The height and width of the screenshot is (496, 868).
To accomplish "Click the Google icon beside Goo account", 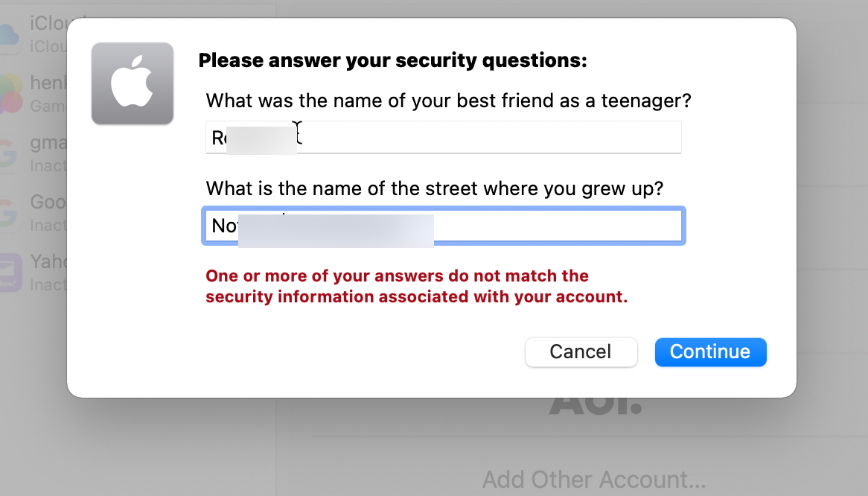I will (x=10, y=213).
